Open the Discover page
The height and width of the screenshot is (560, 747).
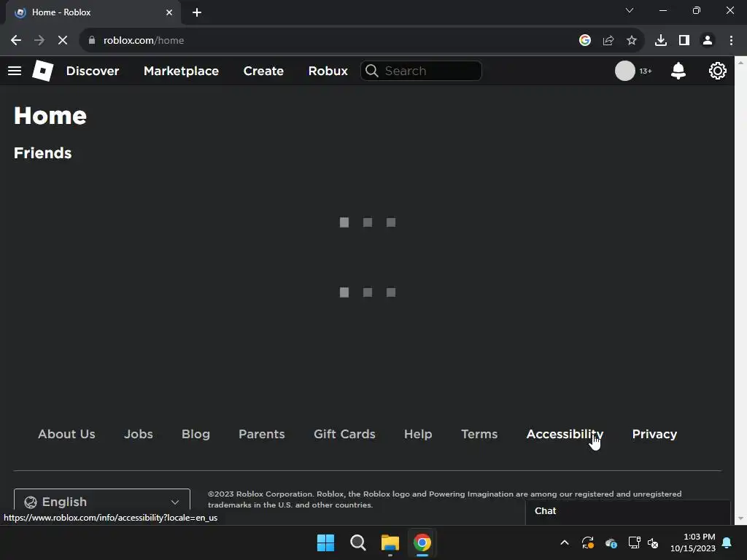pyautogui.click(x=93, y=71)
